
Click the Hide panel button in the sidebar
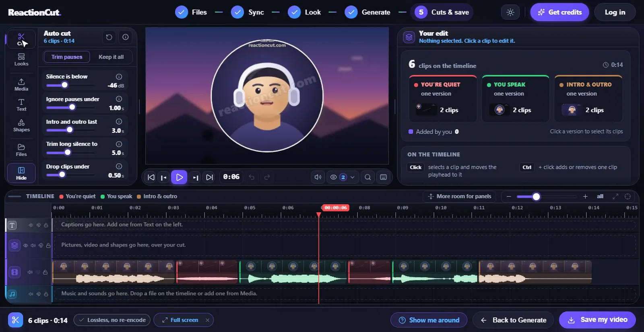coord(21,173)
